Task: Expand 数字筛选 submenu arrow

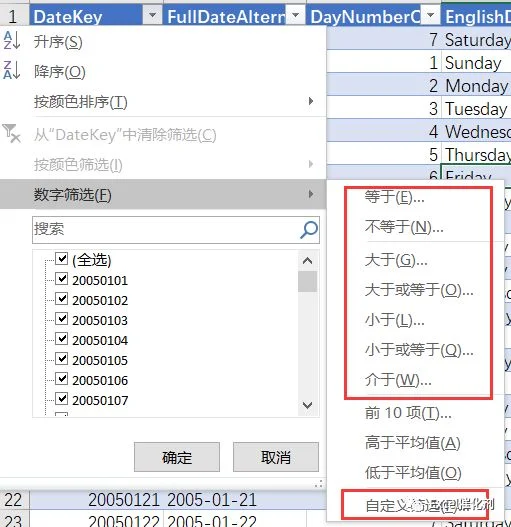Action: tap(311, 194)
